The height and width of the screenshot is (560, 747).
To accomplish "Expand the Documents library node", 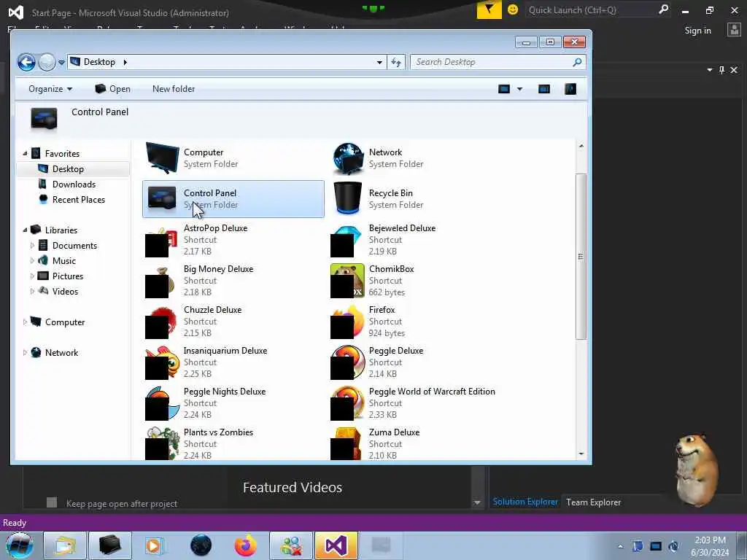I will (x=32, y=245).
